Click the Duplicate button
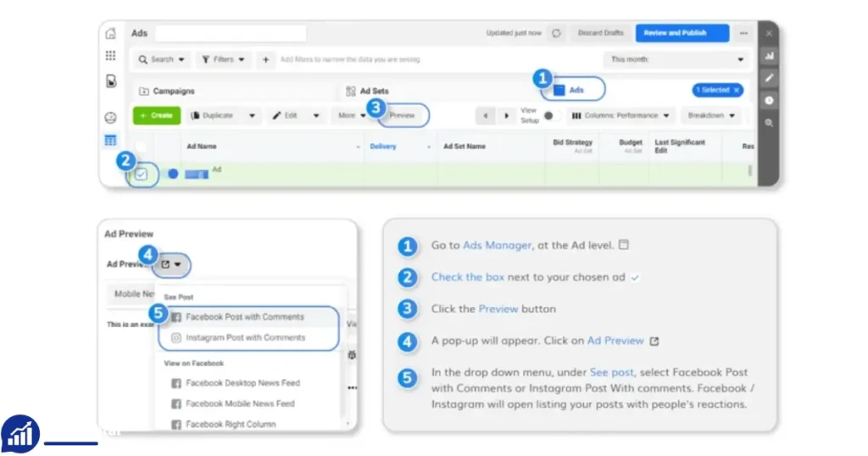The width and height of the screenshot is (868, 456). (x=214, y=115)
